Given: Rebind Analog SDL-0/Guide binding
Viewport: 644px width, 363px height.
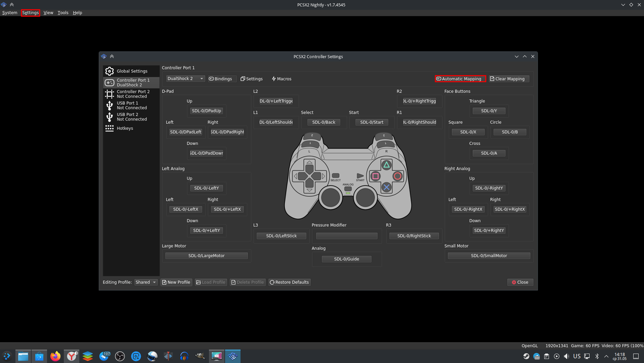Looking at the screenshot, I should pos(347,259).
